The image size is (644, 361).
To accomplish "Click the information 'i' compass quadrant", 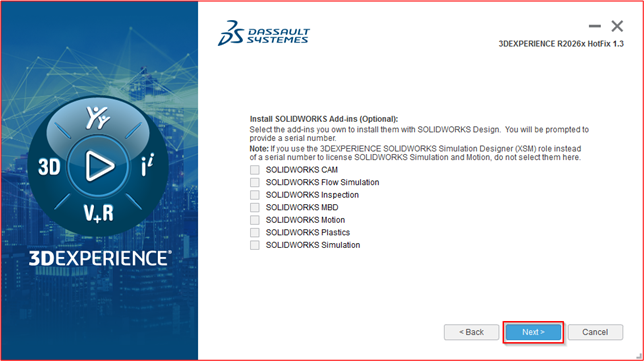I will coord(147,165).
